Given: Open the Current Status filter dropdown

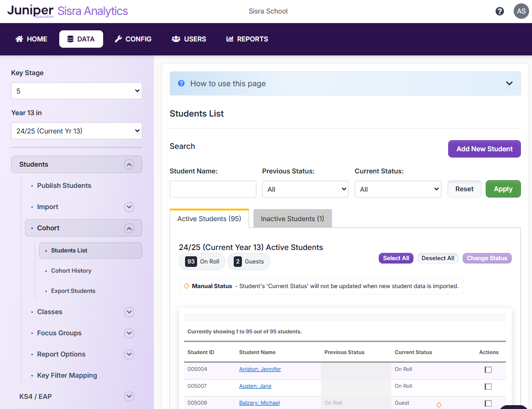Looking at the screenshot, I should (398, 189).
